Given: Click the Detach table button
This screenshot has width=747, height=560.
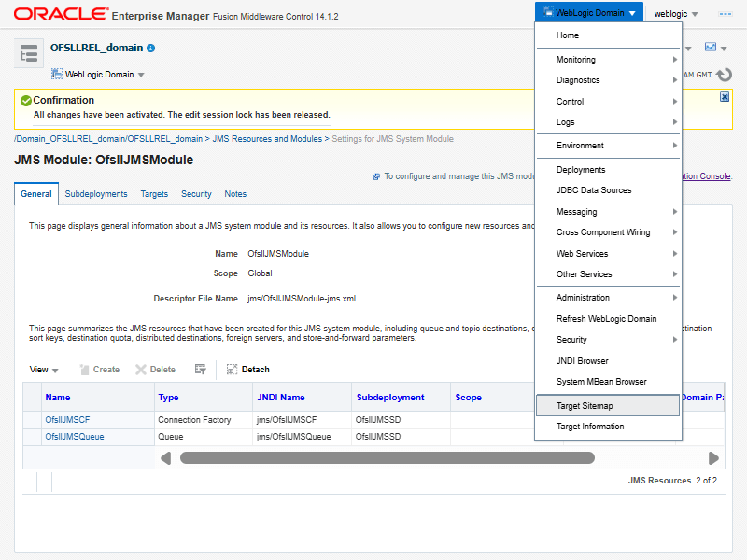Looking at the screenshot, I should [247, 370].
